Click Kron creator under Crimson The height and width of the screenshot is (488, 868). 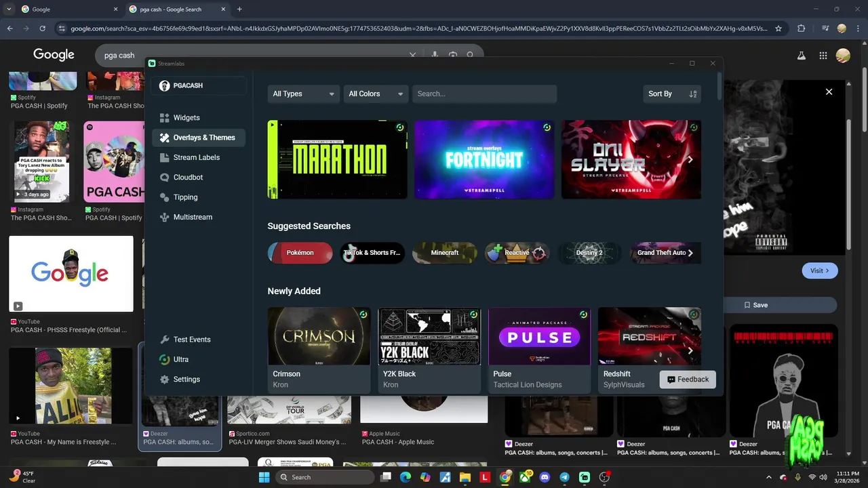[280, 385]
